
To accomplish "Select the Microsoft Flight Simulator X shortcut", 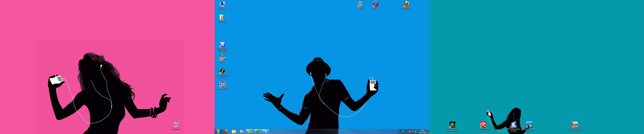I will 222,46.
